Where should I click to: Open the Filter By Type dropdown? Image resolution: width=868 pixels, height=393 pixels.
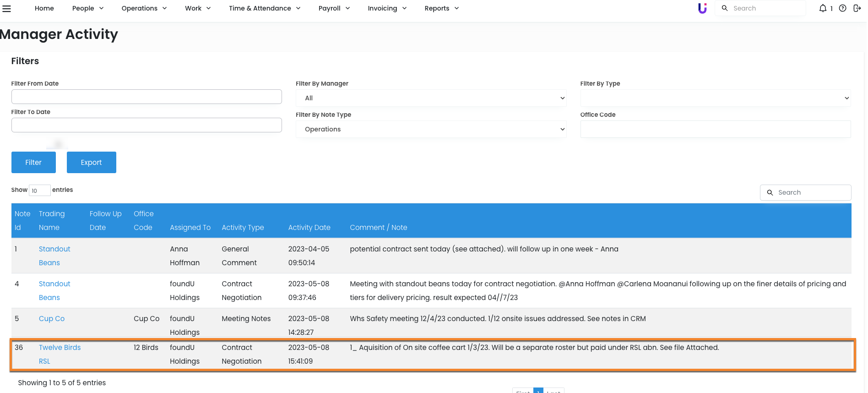[x=715, y=98]
